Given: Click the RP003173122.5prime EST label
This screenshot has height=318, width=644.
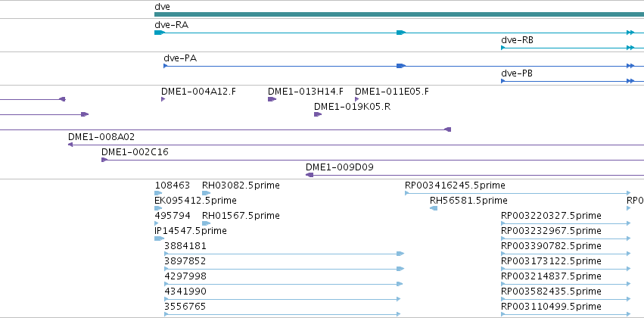Looking at the screenshot, I should click(551, 262).
